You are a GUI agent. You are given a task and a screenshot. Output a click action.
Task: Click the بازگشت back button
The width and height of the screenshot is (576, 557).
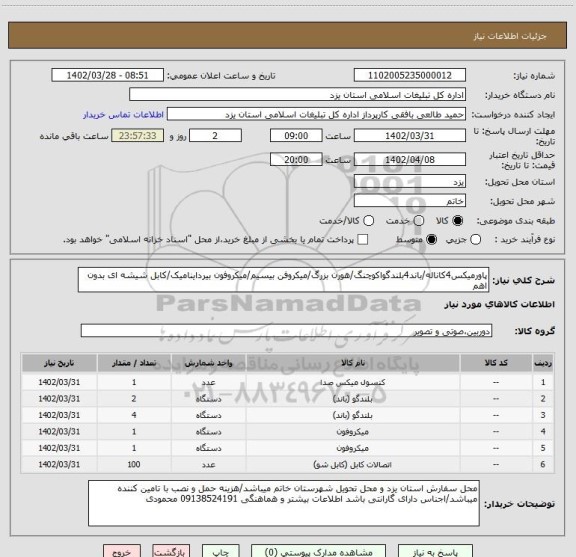click(x=171, y=552)
